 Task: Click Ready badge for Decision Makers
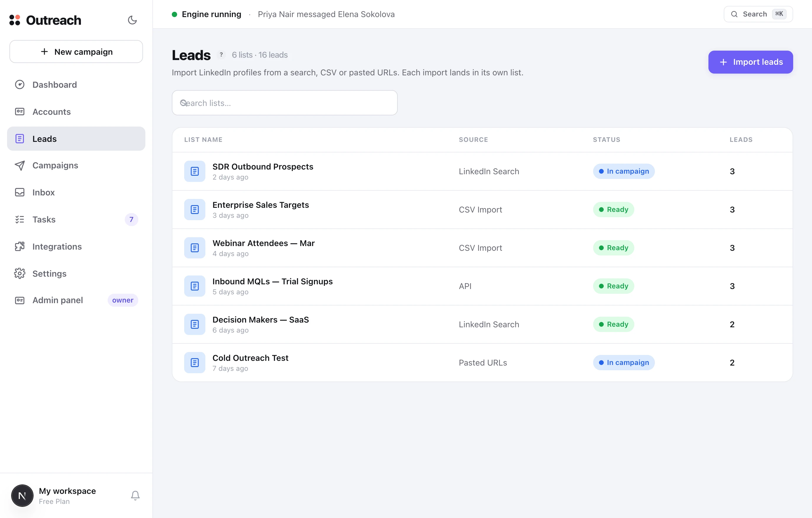pyautogui.click(x=613, y=324)
